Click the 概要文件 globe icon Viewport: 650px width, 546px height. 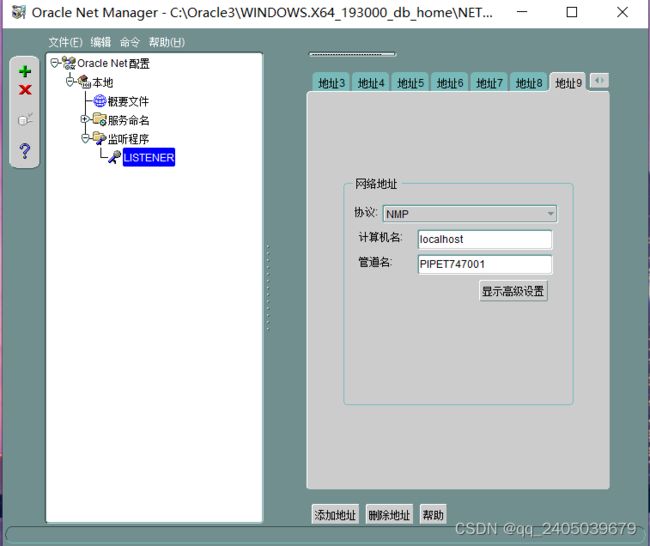[100, 101]
